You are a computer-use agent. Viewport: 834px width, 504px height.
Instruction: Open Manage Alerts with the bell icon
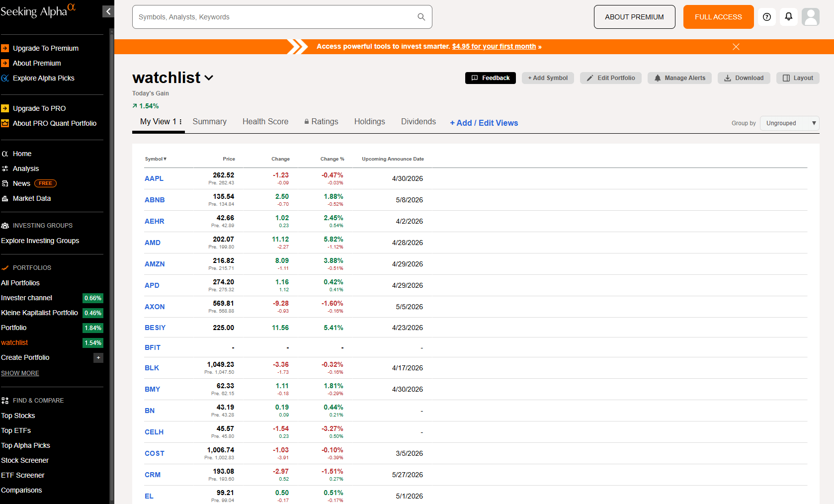coord(680,78)
